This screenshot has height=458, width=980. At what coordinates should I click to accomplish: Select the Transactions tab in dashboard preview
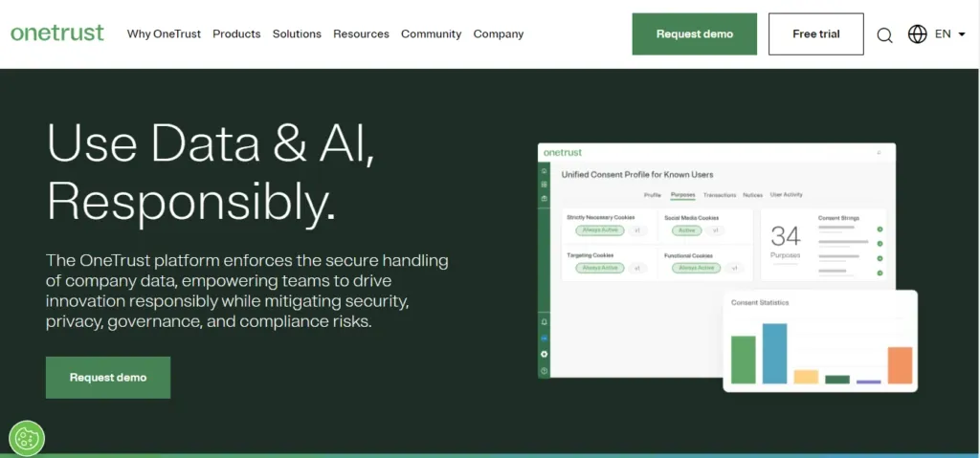point(720,195)
